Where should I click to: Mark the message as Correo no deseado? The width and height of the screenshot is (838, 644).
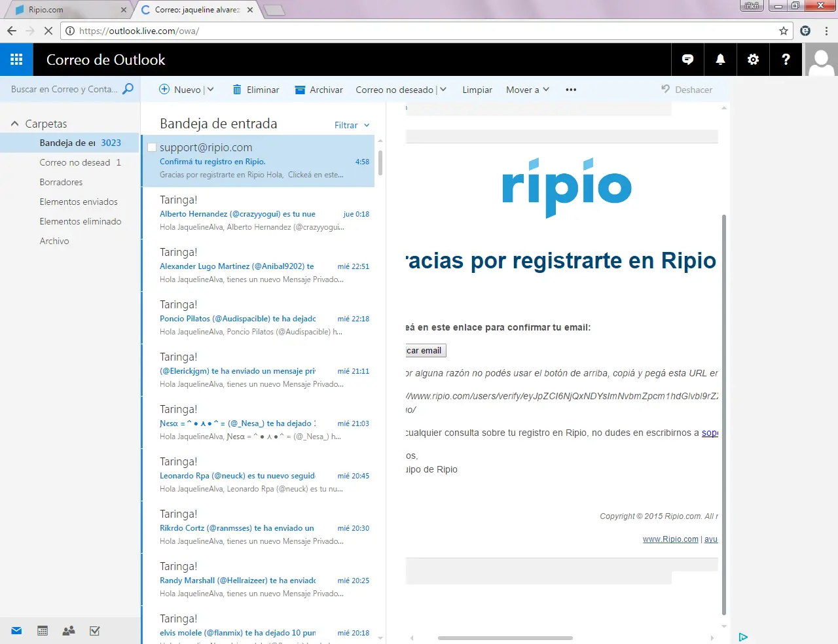coord(395,90)
